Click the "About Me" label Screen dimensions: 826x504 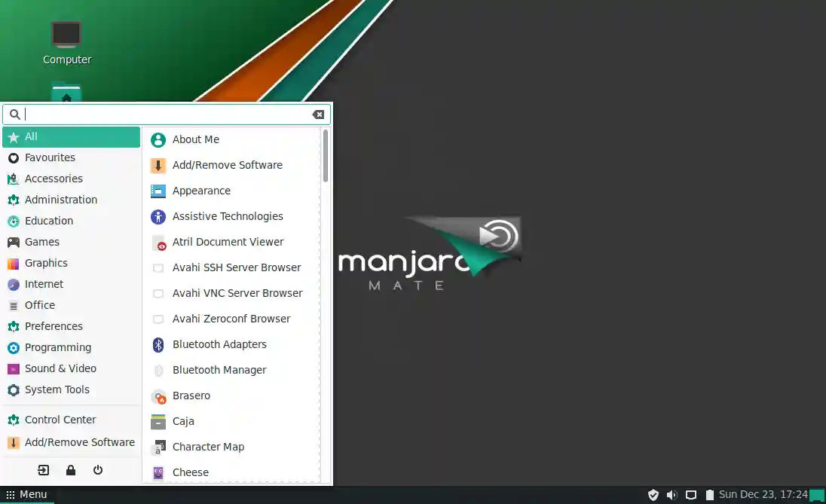coord(196,139)
